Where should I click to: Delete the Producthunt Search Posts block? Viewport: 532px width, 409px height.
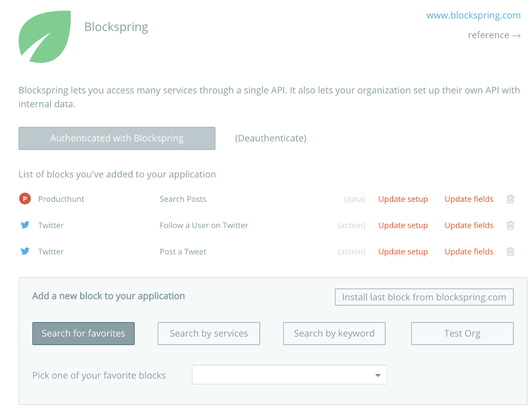(510, 199)
